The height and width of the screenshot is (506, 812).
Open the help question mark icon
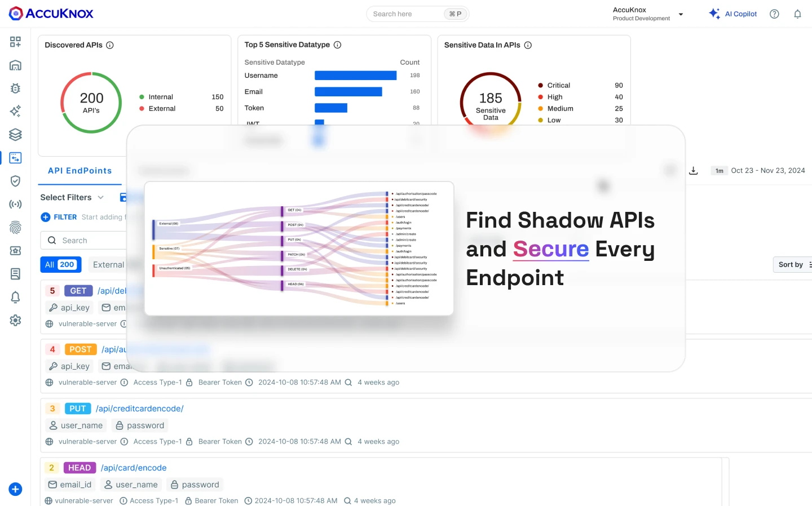(774, 14)
